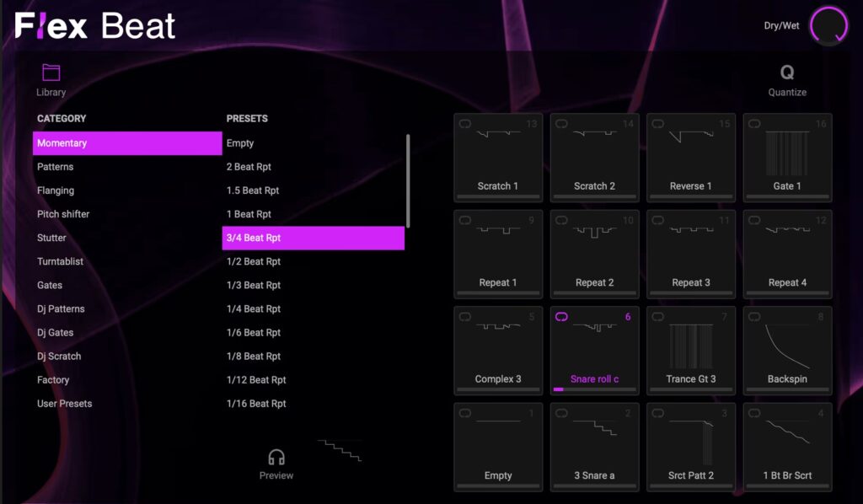Enable looping on the Backspin pad
Image resolution: width=863 pixels, height=504 pixels.
[753, 317]
